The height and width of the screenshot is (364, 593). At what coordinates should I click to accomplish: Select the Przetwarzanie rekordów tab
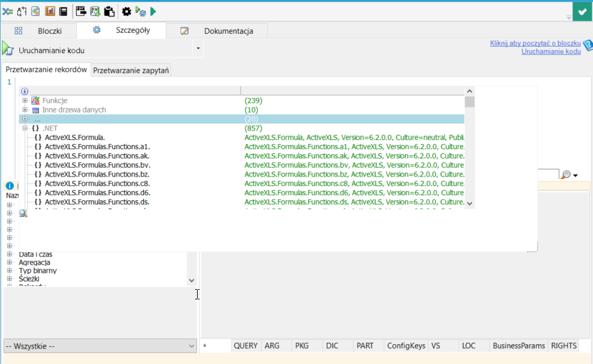(46, 70)
